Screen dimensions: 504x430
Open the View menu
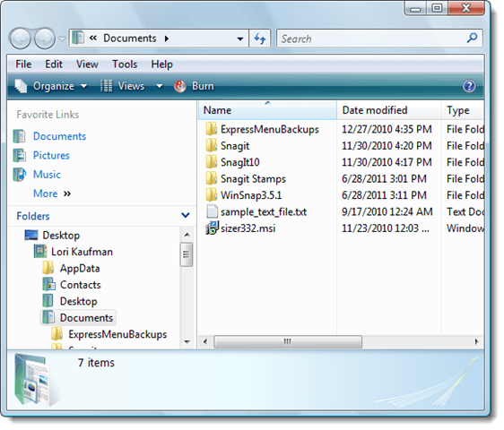[x=87, y=64]
